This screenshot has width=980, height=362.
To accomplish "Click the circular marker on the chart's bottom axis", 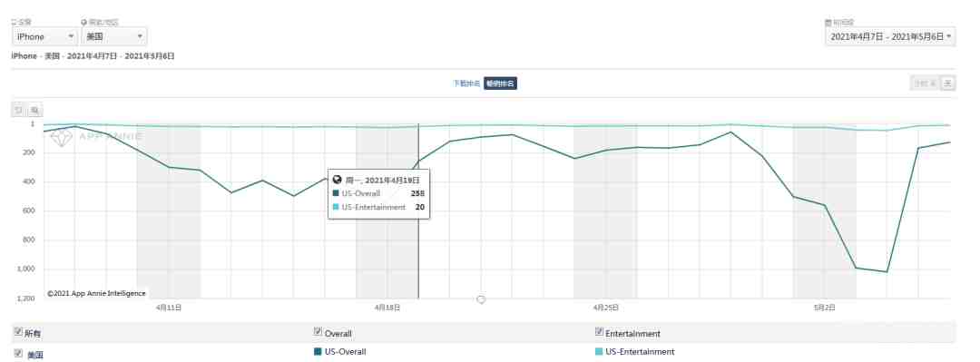I will pyautogui.click(x=481, y=299).
